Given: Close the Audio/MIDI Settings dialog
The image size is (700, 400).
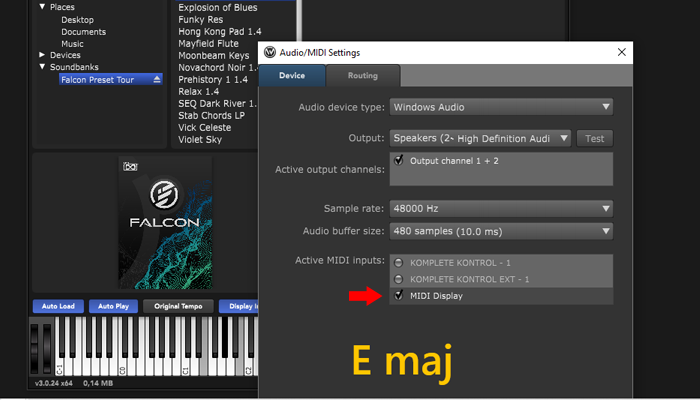Looking at the screenshot, I should (x=621, y=53).
